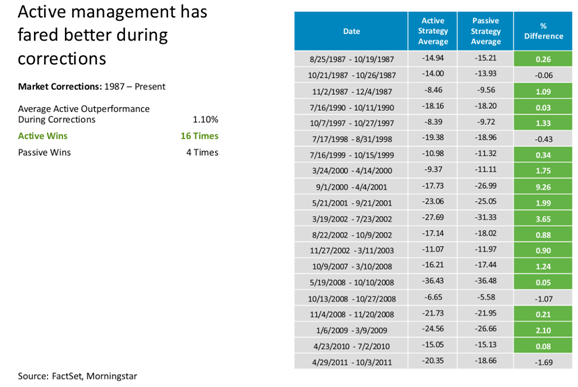Click the slide title about active management
Viewport: 578px width, 387px height.
pos(112,35)
